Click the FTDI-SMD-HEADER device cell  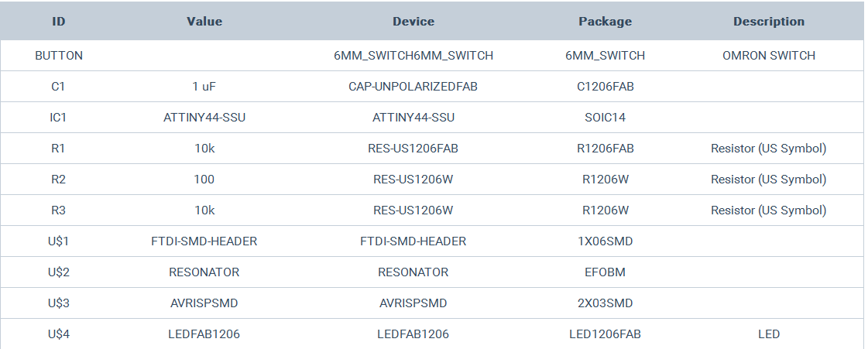tap(413, 241)
